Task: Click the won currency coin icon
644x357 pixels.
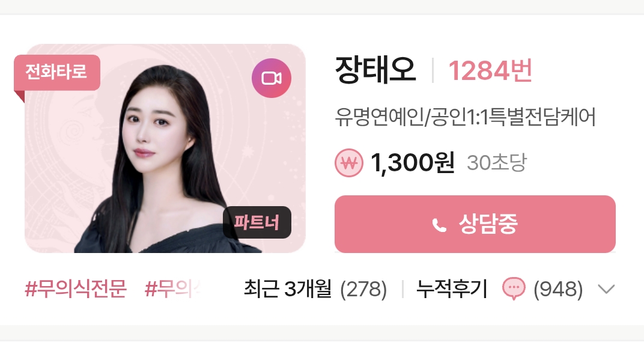Action: point(349,163)
